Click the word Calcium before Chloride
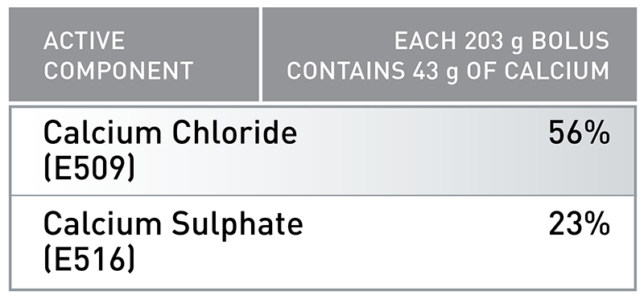Image resolution: width=644 pixels, height=299 pixels. pos(103,133)
